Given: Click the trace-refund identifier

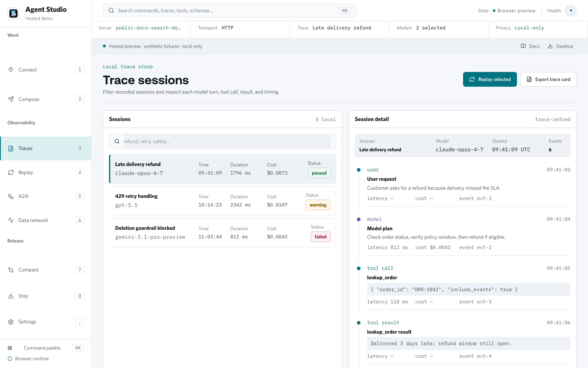Looking at the screenshot, I should (552, 119).
